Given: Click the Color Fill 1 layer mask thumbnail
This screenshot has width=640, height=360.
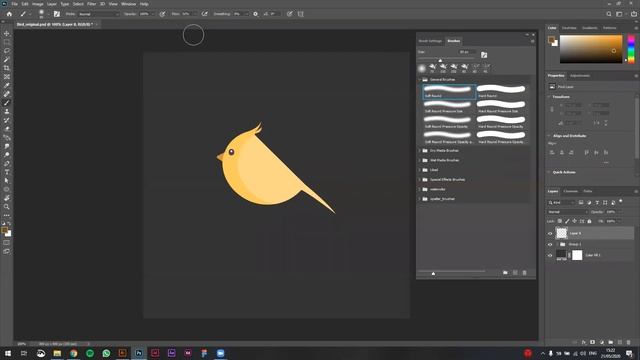Looking at the screenshot, I should click(577, 255).
